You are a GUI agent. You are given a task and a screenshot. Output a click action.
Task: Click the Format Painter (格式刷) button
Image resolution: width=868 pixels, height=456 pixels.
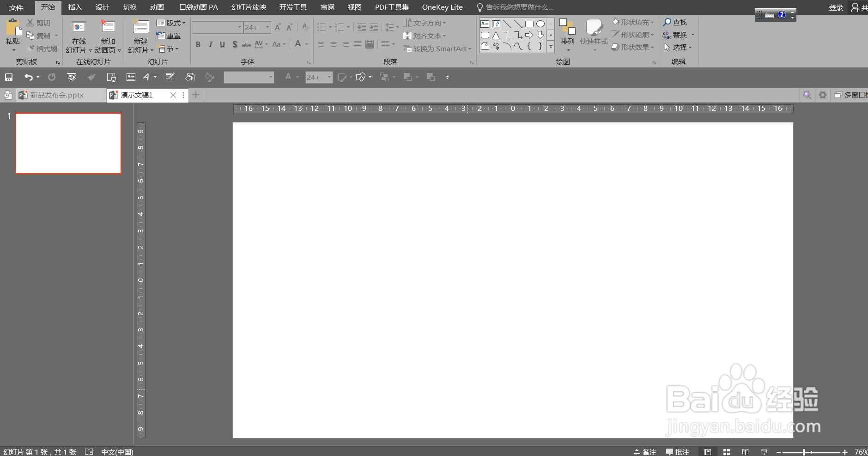tap(42, 49)
